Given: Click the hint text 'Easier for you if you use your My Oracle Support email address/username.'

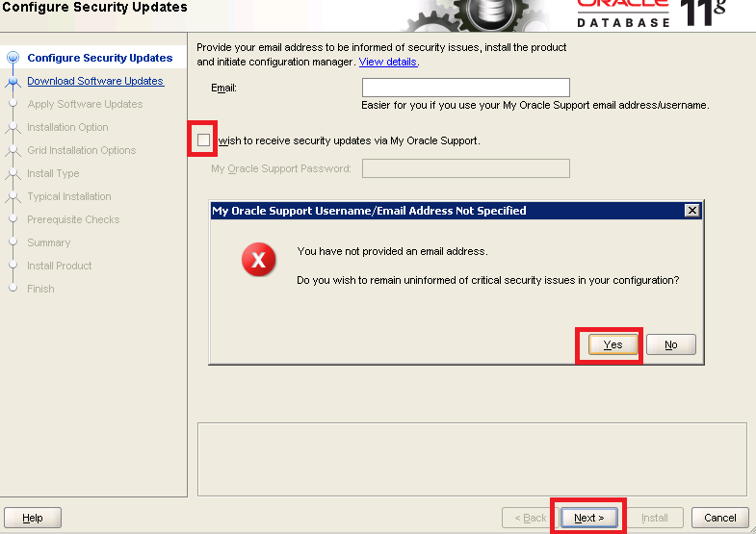Looking at the screenshot, I should [x=535, y=105].
